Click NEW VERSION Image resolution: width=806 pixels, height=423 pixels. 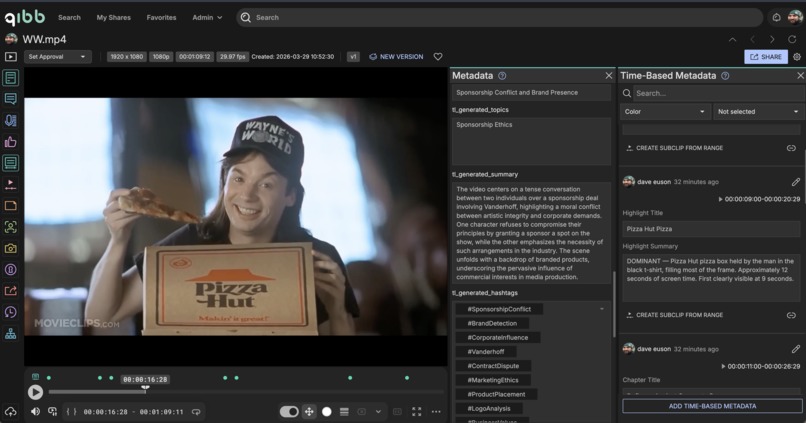396,57
